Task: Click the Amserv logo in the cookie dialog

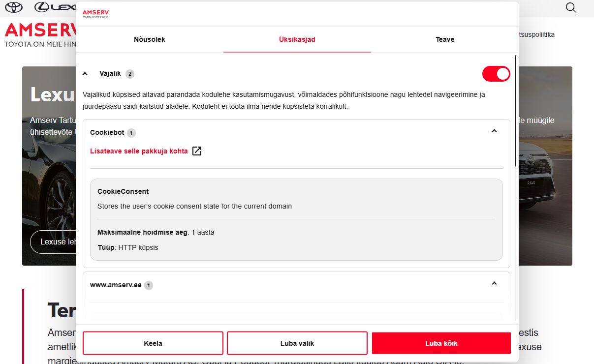Action: click(x=95, y=14)
